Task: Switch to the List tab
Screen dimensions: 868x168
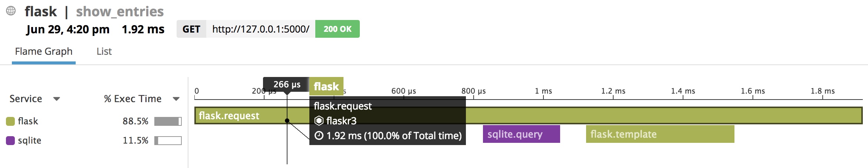Action: [x=104, y=51]
